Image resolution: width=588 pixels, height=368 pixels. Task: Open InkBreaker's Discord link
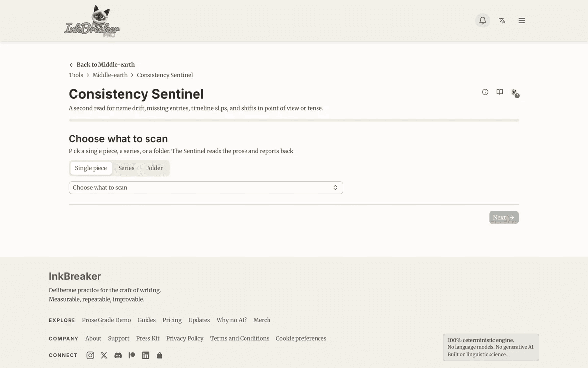point(118,355)
